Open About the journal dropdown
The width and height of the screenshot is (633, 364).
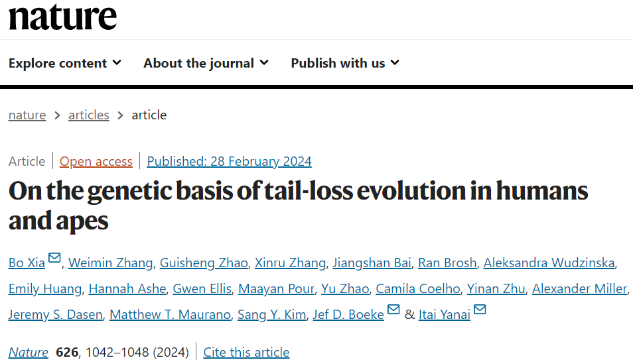click(x=206, y=63)
